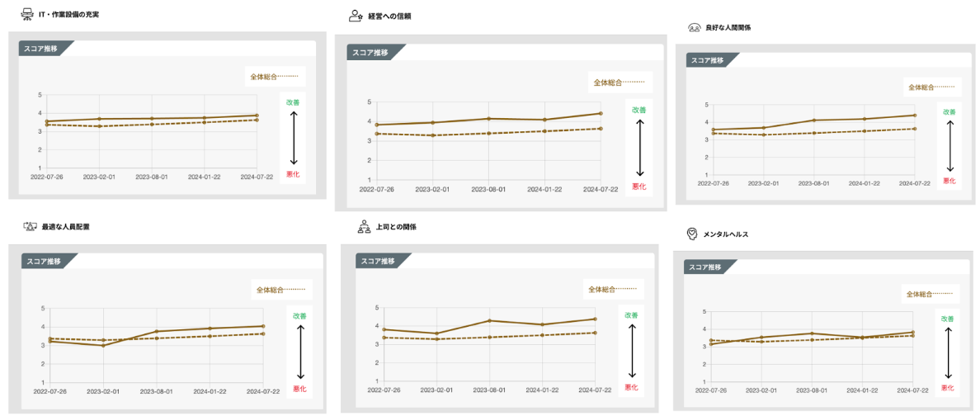Image resolution: width=980 pixels, height=416 pixels.
Task: Click solid-line 2022-07-26 point in メンタルヘルス chart
Action: pyautogui.click(x=711, y=344)
